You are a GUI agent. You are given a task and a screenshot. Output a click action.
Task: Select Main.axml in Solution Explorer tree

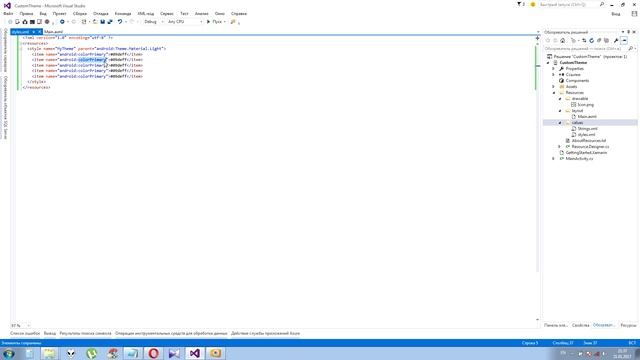(587, 116)
